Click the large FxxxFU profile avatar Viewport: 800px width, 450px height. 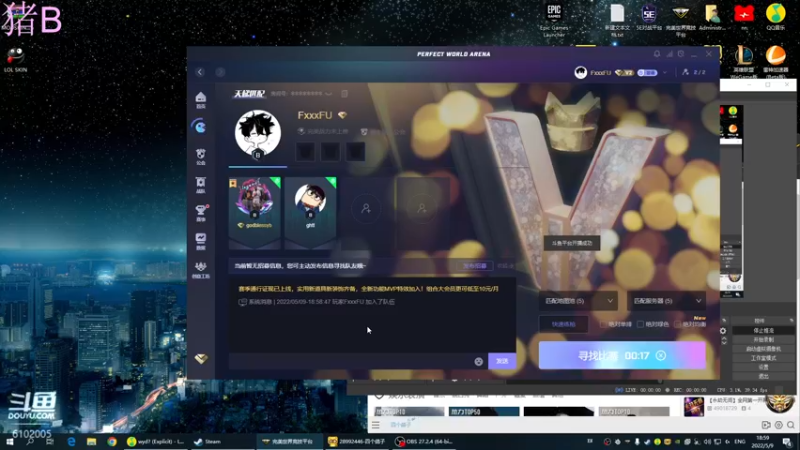(x=258, y=134)
